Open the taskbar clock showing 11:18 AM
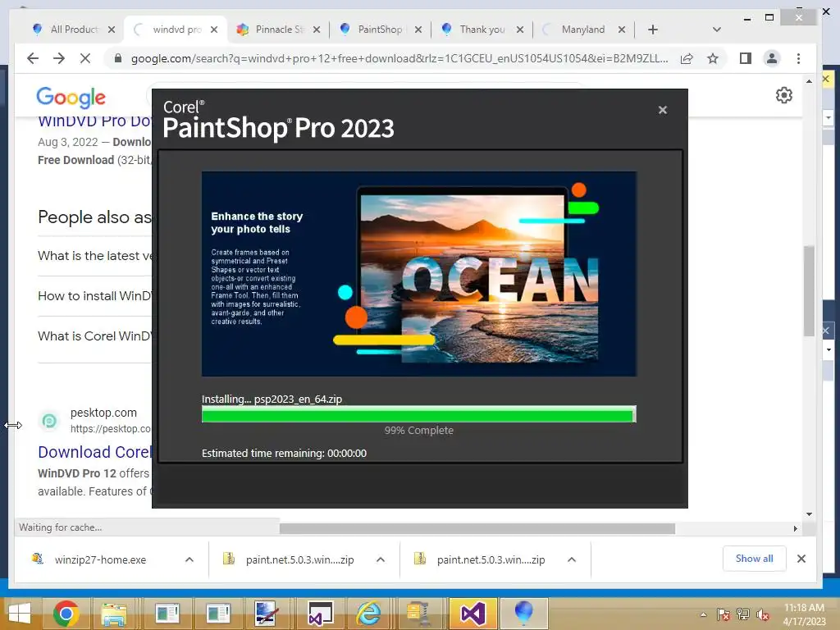The image size is (840, 630). click(804, 614)
